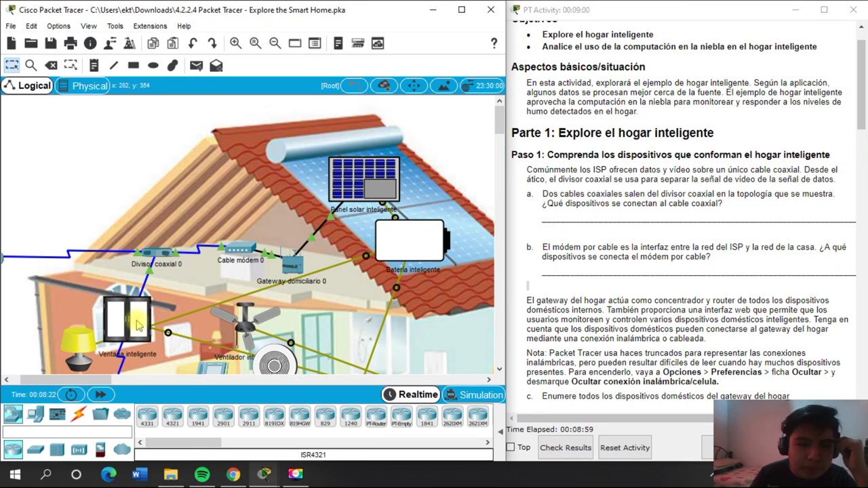
Task: Switch to the Physical workspace view
Action: (83, 85)
